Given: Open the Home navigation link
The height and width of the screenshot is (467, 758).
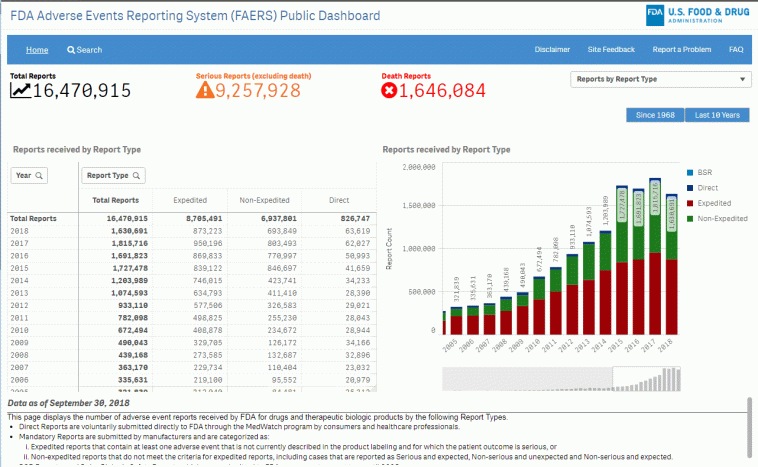Looking at the screenshot, I should (x=37, y=50).
